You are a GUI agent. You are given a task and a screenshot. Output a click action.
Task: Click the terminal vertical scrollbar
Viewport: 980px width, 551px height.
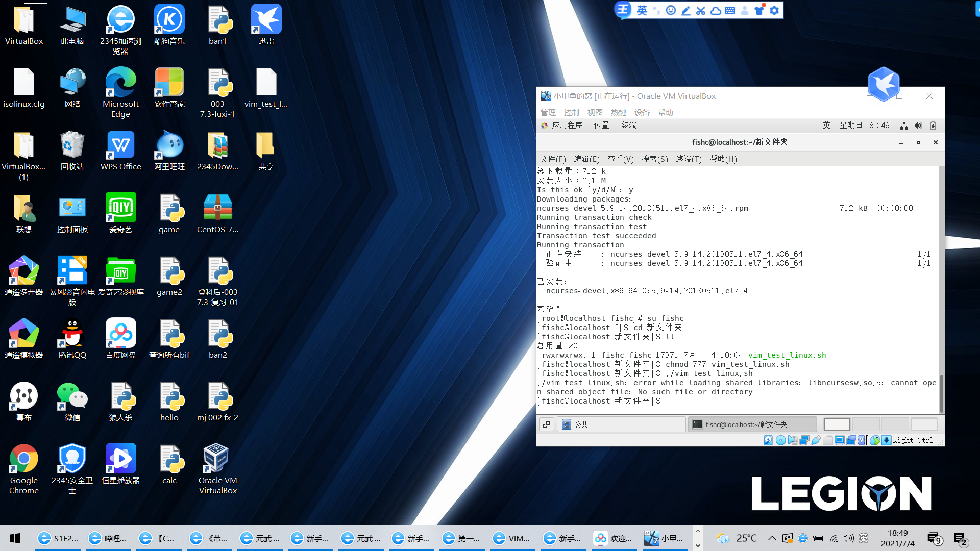(x=941, y=393)
